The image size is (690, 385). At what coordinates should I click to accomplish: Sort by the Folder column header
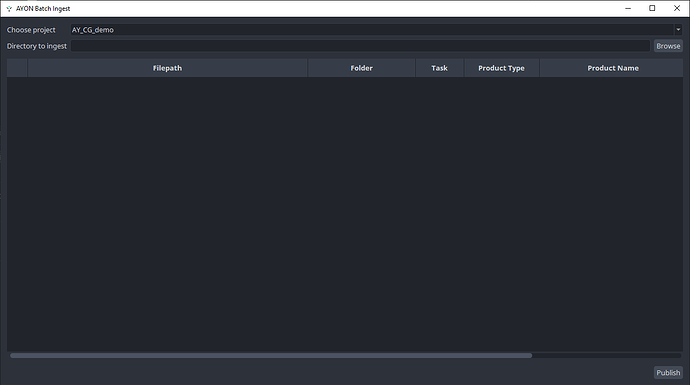pos(361,68)
